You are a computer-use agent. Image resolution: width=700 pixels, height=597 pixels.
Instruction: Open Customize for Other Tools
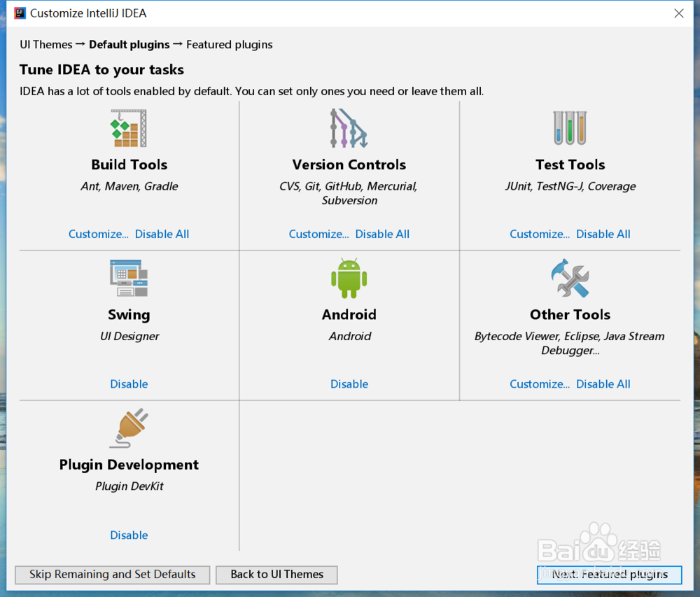click(x=540, y=384)
